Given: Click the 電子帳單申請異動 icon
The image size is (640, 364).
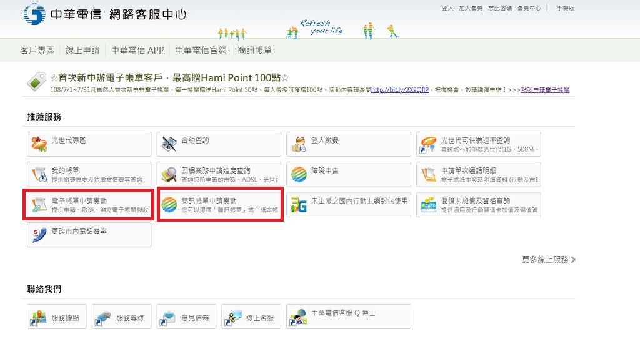Looking at the screenshot, I should [39, 205].
